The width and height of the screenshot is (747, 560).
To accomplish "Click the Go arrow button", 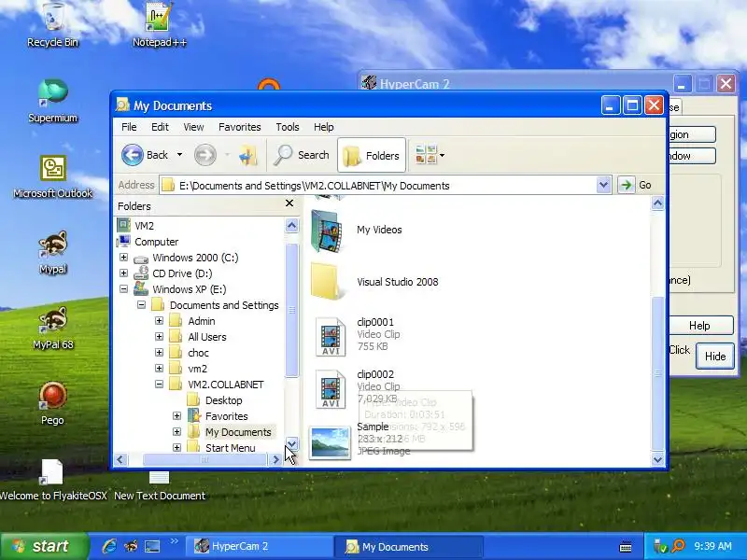I will click(626, 185).
